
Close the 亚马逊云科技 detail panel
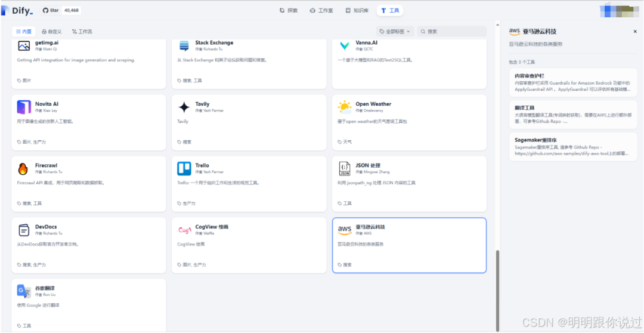coord(635,31)
